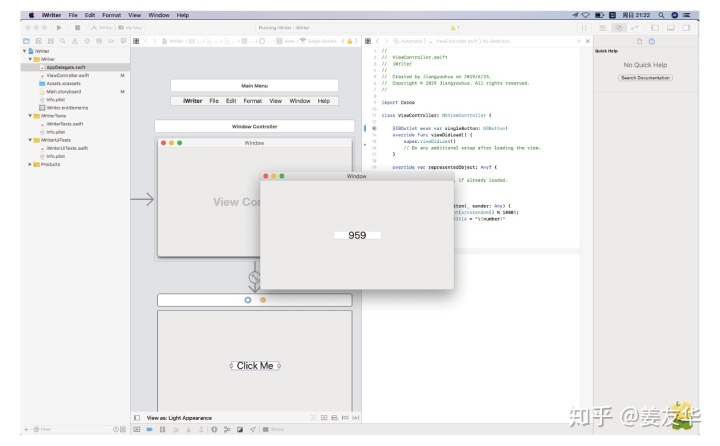Viewport: 720px width, 446px height.
Task: Open the Report navigator speech bubble icon
Action: pyautogui.click(x=123, y=41)
